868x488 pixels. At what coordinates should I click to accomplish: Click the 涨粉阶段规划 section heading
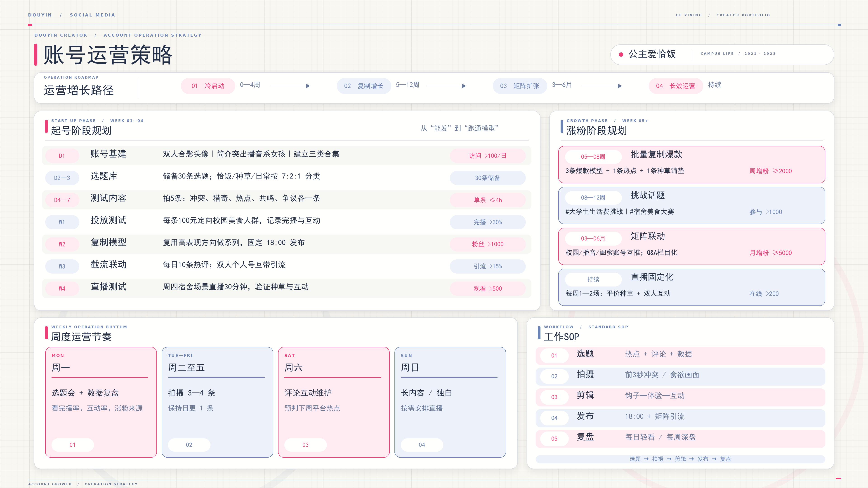tap(597, 131)
